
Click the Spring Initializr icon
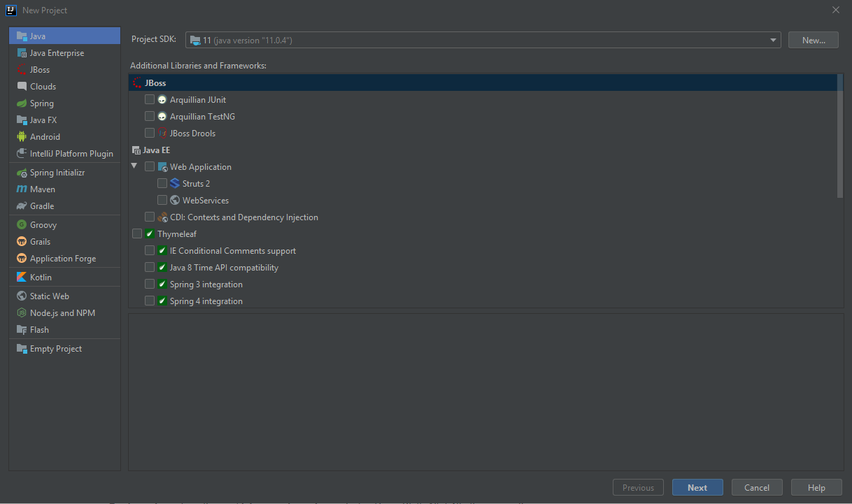[x=22, y=173]
